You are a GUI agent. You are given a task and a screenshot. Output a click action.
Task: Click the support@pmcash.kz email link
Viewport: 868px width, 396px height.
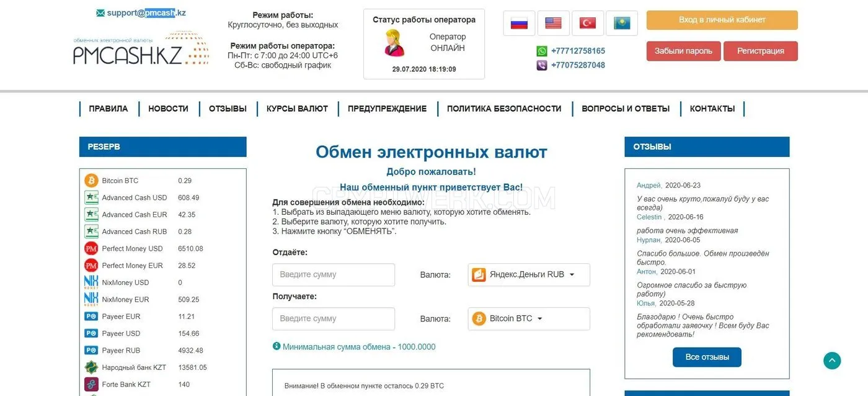pos(146,12)
